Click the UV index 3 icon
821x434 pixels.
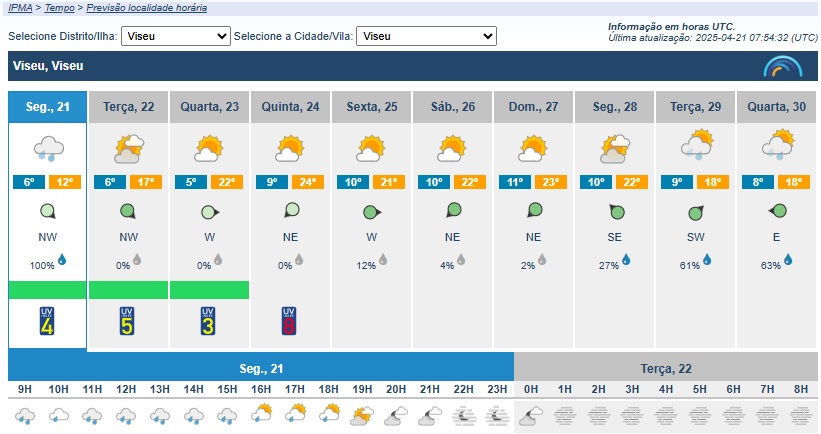[x=208, y=321]
